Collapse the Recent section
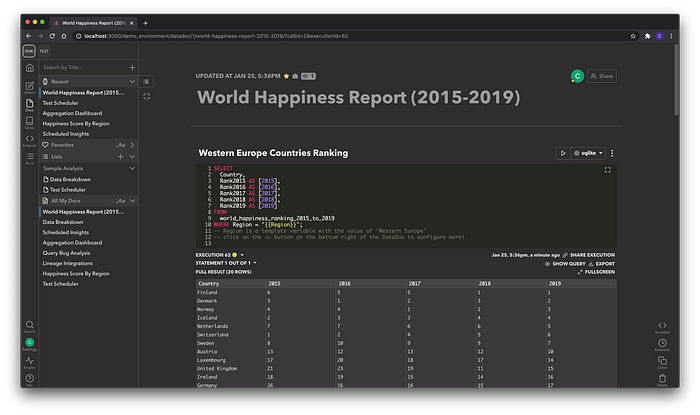 point(133,81)
